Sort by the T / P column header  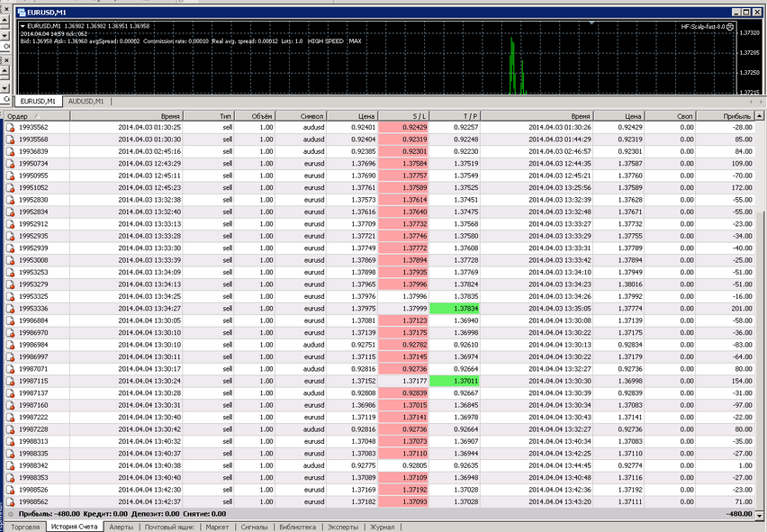point(455,116)
